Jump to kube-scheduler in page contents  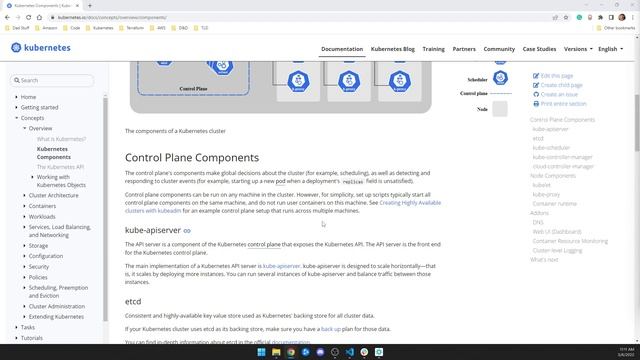[551, 148]
